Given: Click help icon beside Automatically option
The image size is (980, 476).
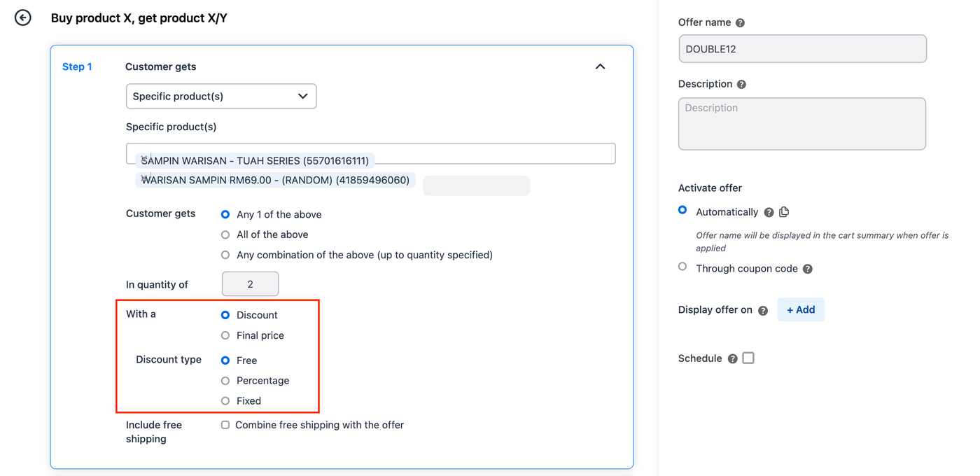Looking at the screenshot, I should 769,213.
